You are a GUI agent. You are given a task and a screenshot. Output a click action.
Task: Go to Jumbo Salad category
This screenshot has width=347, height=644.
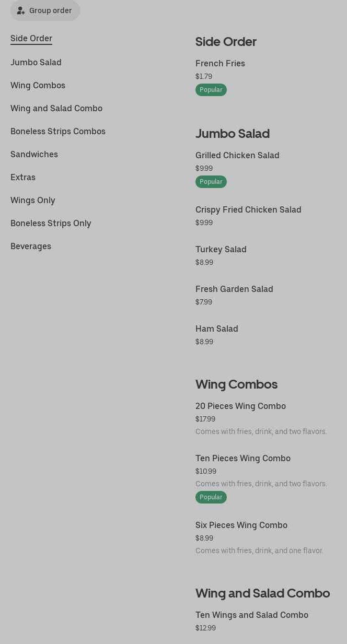click(x=36, y=63)
